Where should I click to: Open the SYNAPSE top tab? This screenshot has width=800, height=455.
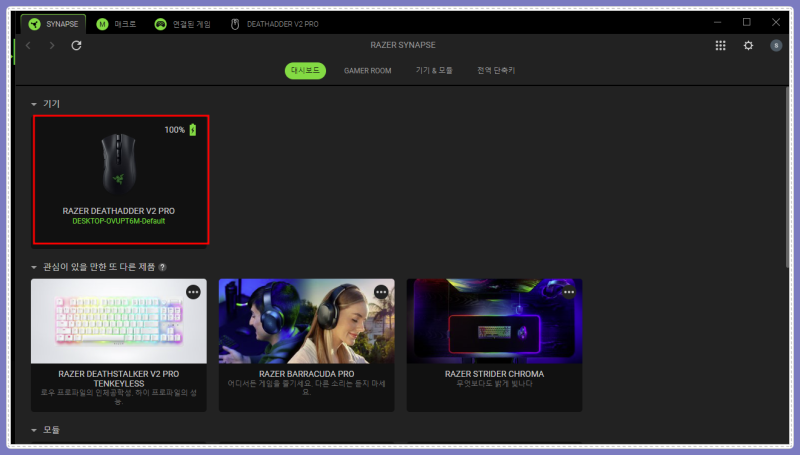click(53, 24)
